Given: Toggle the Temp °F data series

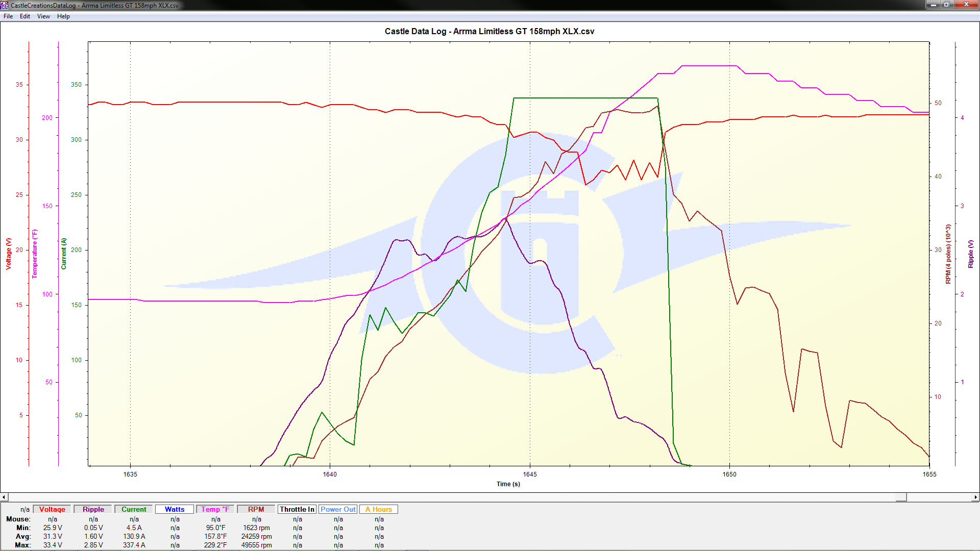Looking at the screenshot, I should point(215,509).
